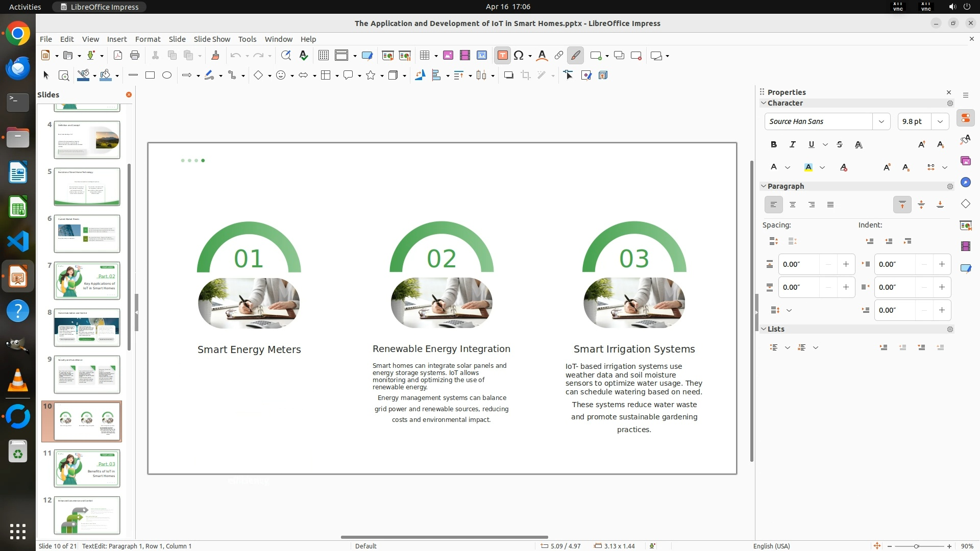Enable center paragraph alignment
This screenshot has width=980, height=551.
click(793, 205)
